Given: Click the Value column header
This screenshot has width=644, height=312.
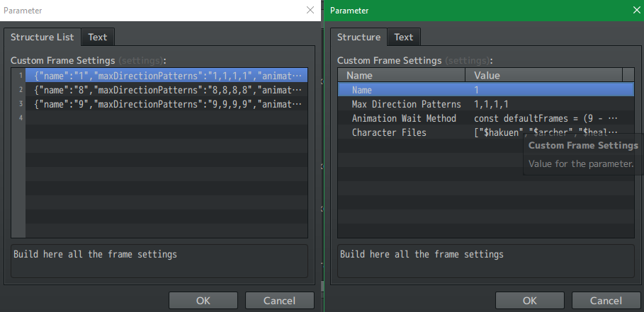Looking at the screenshot, I should click(543, 75).
